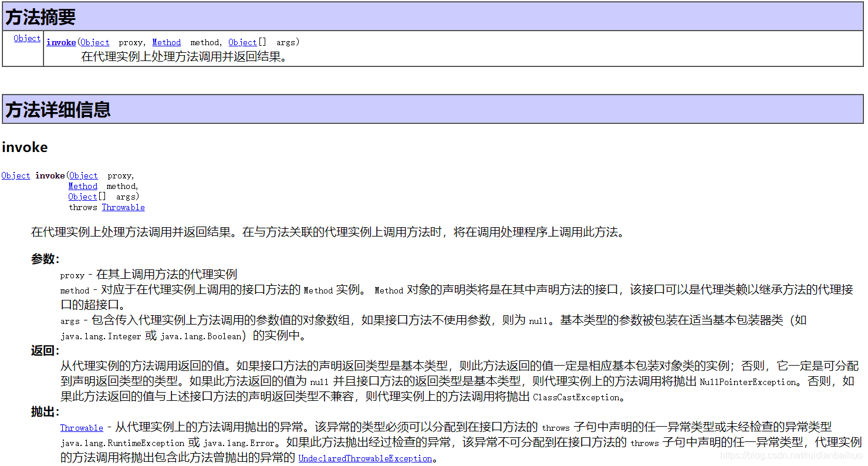Click the text ClassCastException

tap(576, 397)
